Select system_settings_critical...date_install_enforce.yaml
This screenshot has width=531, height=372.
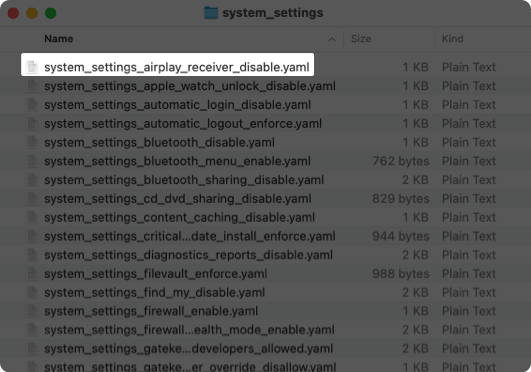tap(190, 236)
